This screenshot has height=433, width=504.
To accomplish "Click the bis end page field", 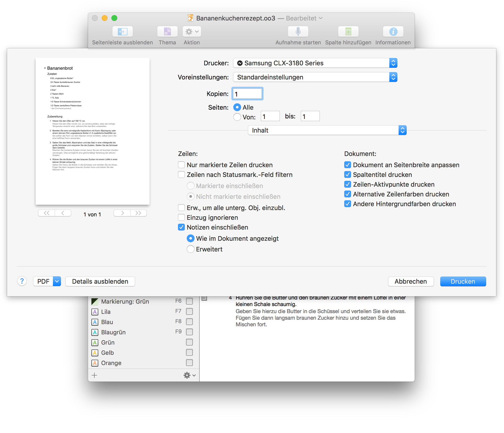I will click(310, 116).
